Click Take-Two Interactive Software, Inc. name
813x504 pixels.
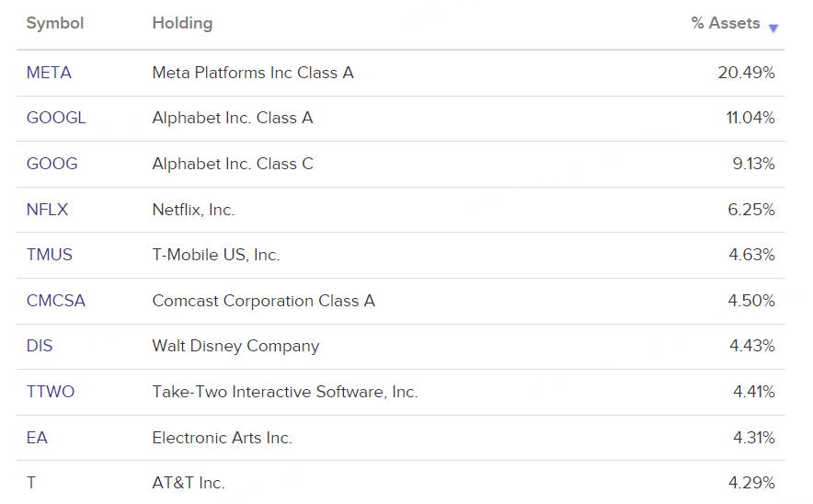pos(285,392)
